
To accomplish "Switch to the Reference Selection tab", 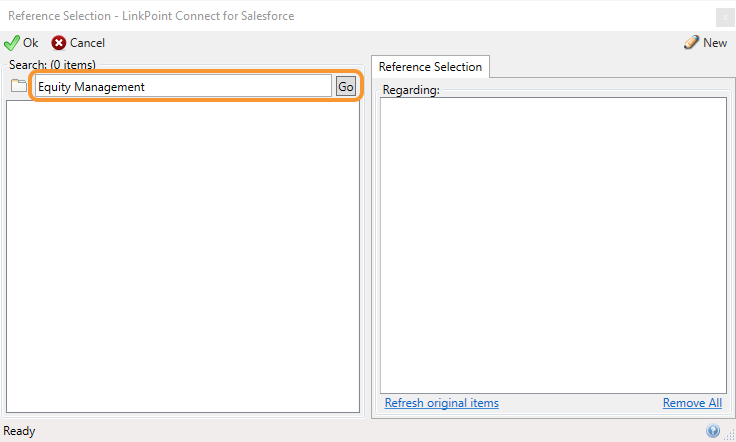I will coord(430,67).
